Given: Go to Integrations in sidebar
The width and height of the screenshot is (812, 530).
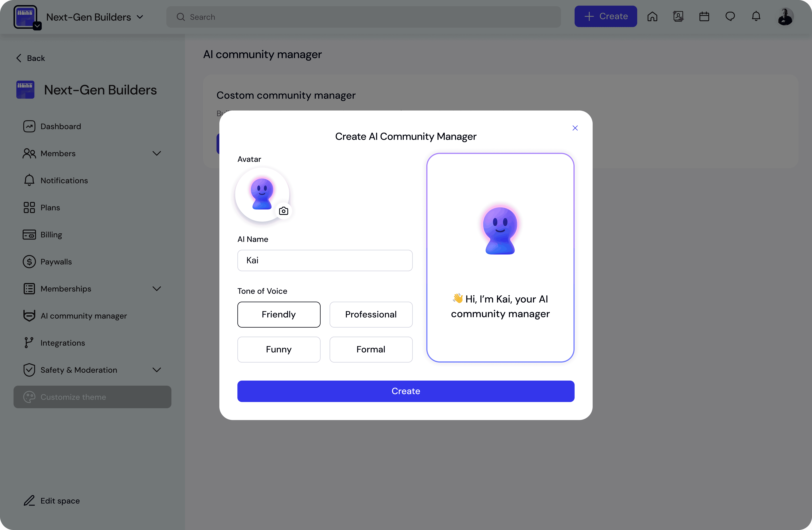Looking at the screenshot, I should [x=62, y=343].
